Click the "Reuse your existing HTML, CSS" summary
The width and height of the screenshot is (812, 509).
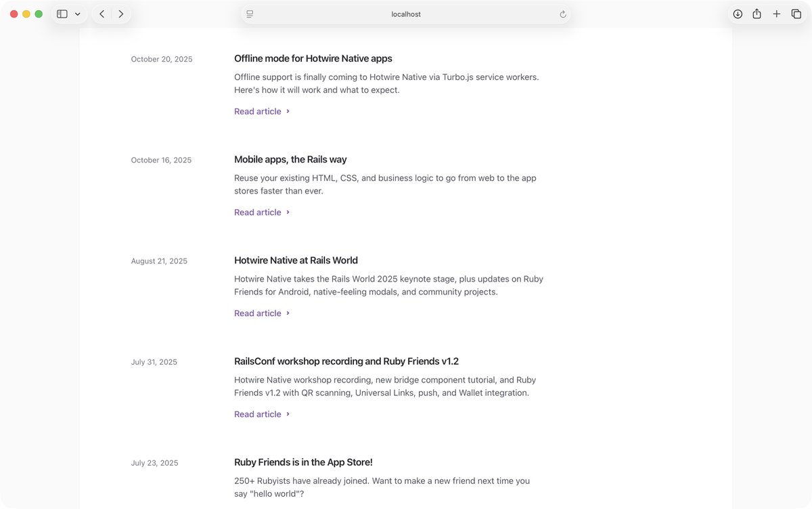click(385, 184)
